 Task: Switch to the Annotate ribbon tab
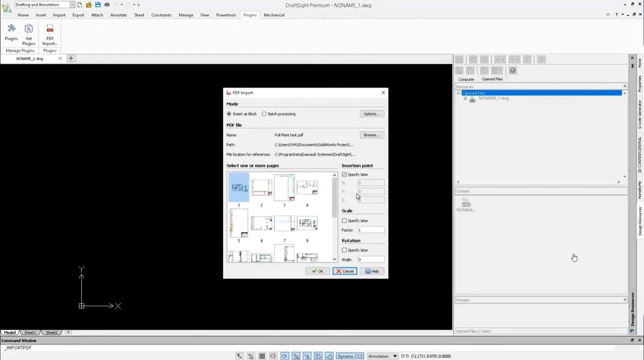pos(118,15)
